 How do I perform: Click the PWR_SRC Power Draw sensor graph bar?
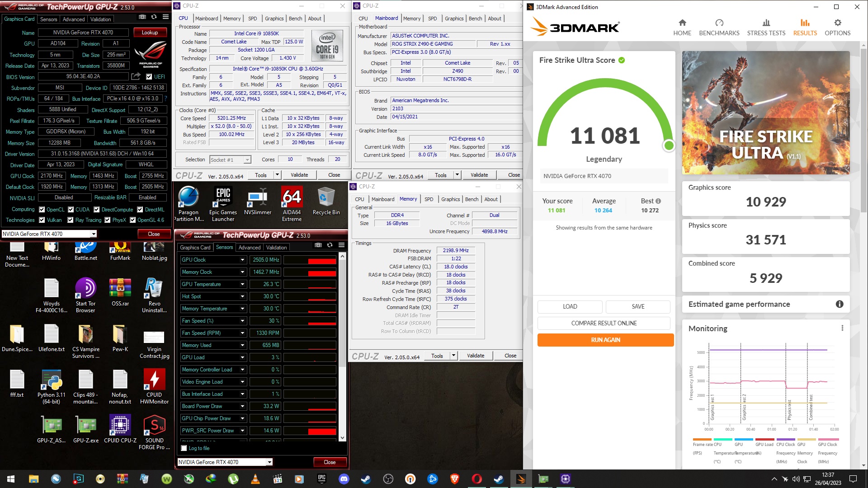coord(310,431)
